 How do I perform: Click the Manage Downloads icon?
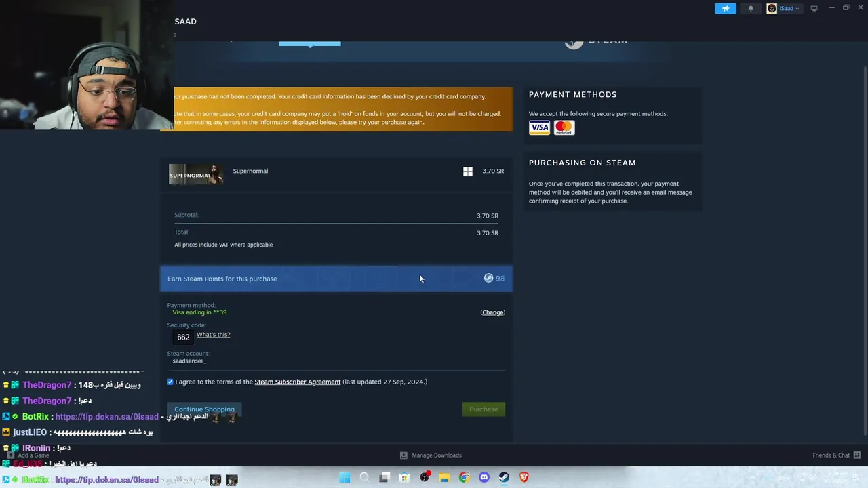click(x=403, y=455)
